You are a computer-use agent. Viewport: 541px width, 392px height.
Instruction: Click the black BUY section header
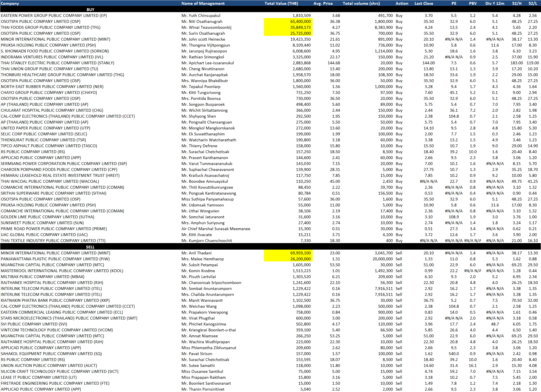[90, 10]
